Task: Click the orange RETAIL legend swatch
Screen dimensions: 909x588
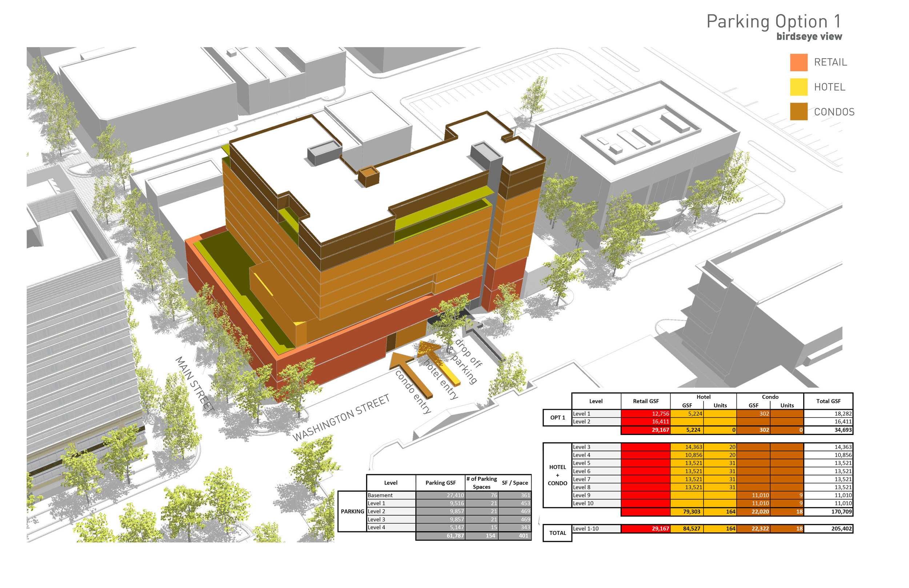Action: 798,62
